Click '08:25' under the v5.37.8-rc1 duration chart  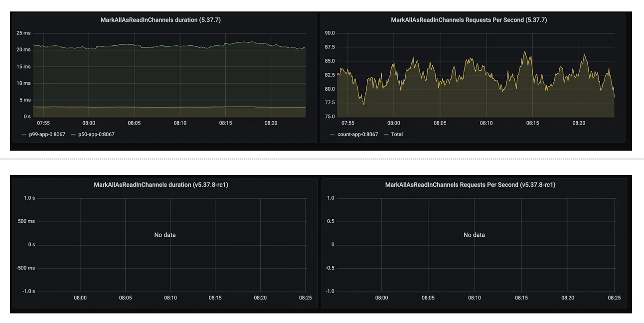point(306,298)
